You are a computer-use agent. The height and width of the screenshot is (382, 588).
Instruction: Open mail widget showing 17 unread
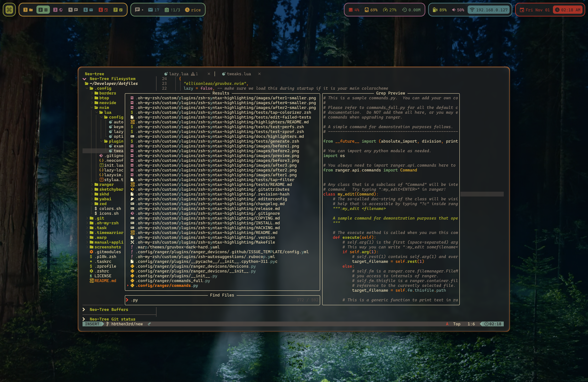[x=153, y=10]
